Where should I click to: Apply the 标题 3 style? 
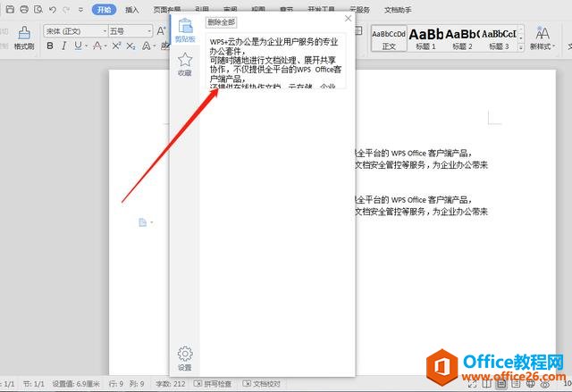[499, 38]
